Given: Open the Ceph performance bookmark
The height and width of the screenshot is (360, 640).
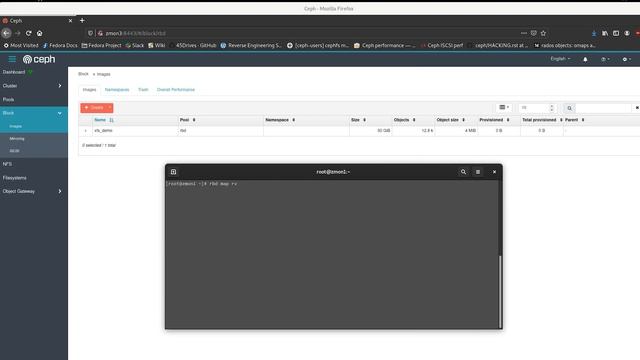Looking at the screenshot, I should point(384,46).
